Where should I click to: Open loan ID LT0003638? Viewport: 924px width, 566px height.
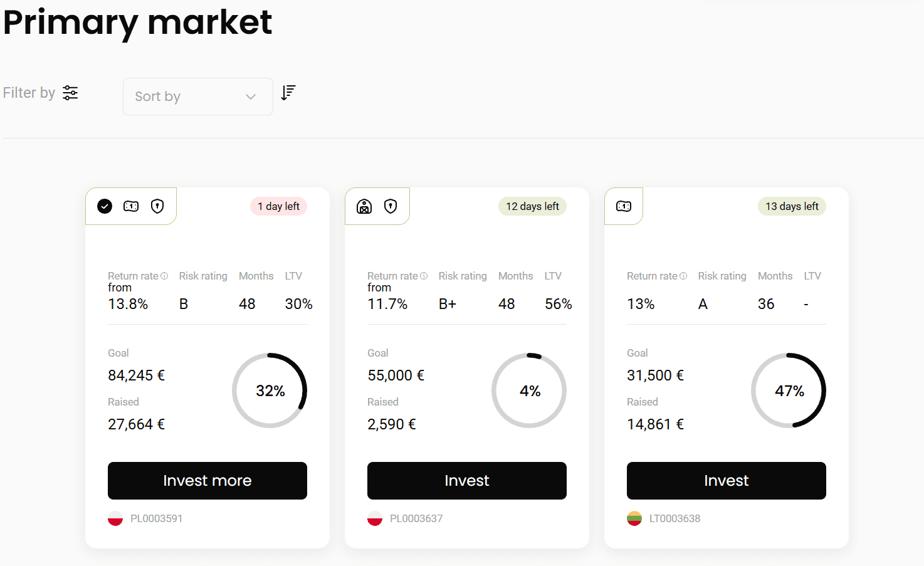(x=675, y=518)
